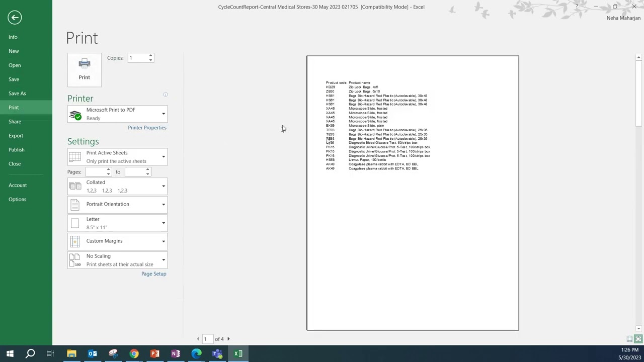This screenshot has height=362, width=644.
Task: Select Save As in the sidebar
Action: click(26, 94)
